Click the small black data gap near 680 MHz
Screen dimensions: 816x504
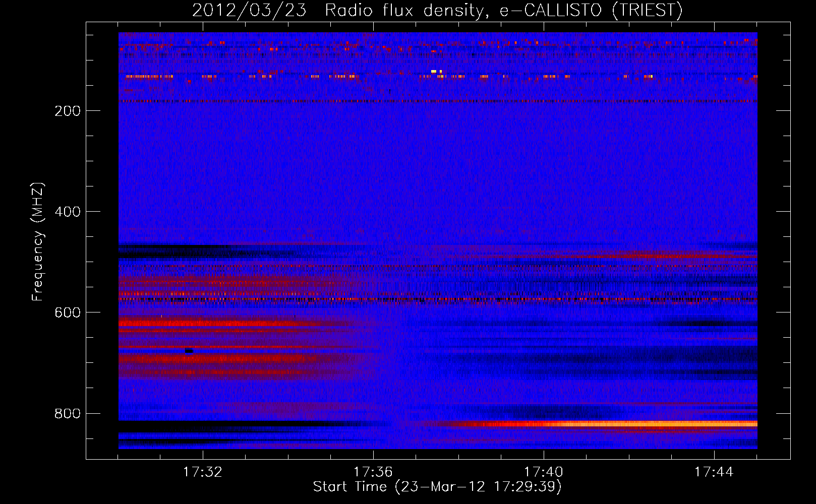point(189,350)
